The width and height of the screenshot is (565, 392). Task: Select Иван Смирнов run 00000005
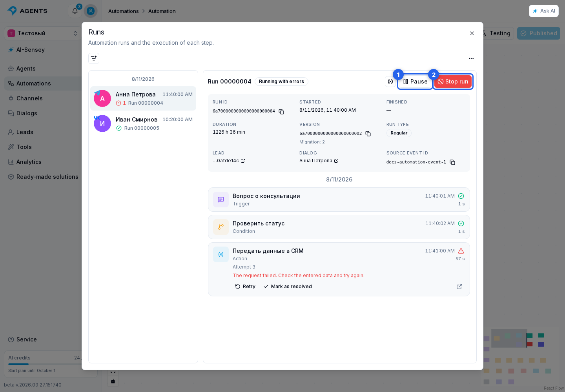coord(143,123)
